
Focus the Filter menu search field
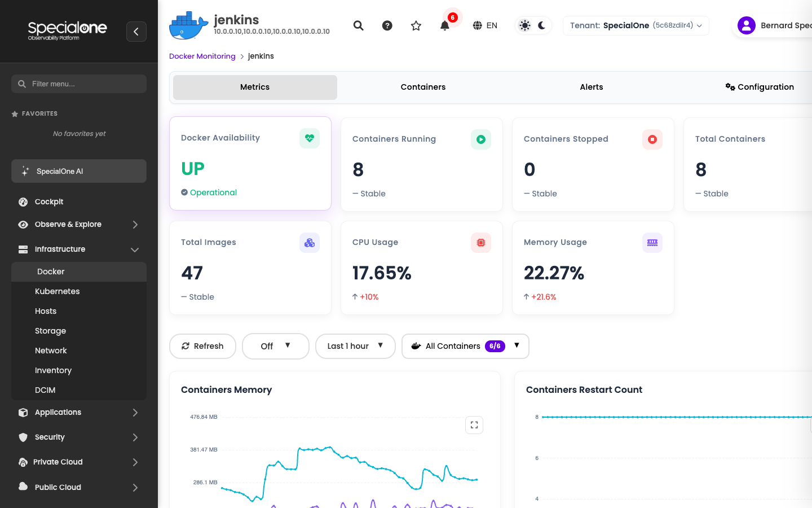click(x=79, y=84)
